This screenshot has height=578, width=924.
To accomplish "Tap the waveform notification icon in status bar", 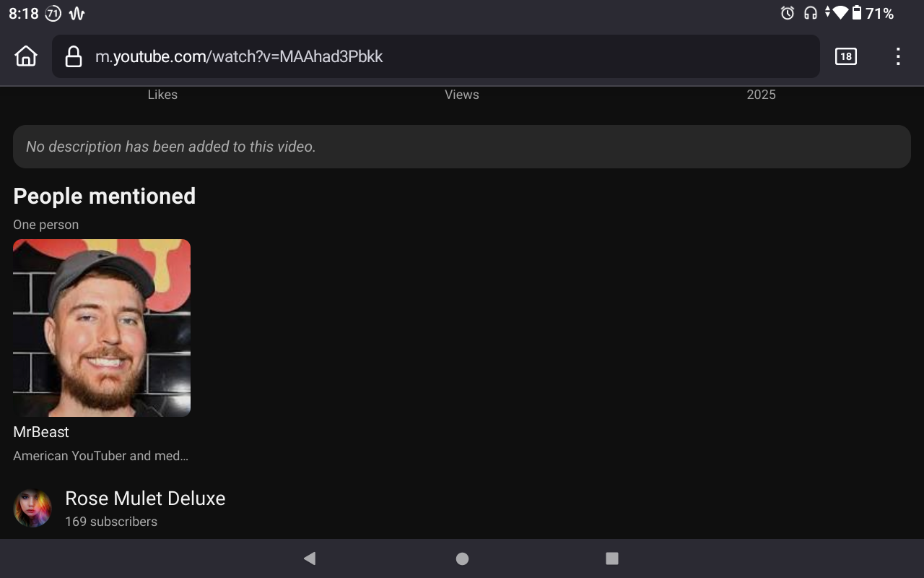I will pos(77,13).
